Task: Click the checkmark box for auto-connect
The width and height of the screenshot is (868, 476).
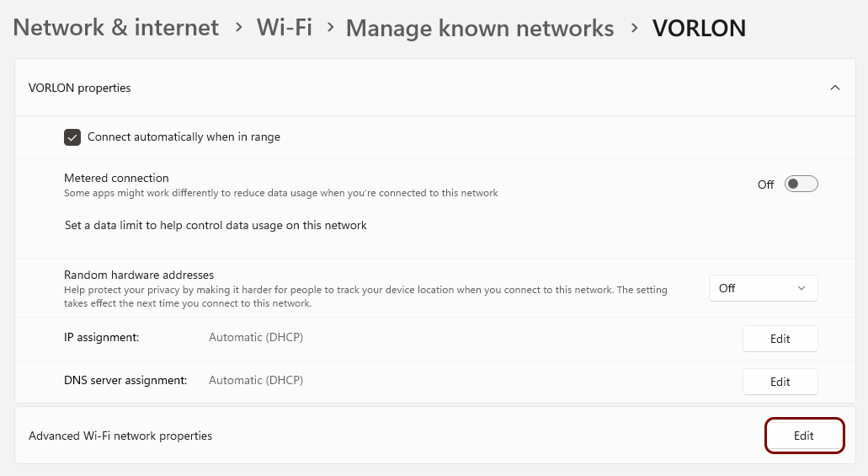Action: click(x=72, y=136)
